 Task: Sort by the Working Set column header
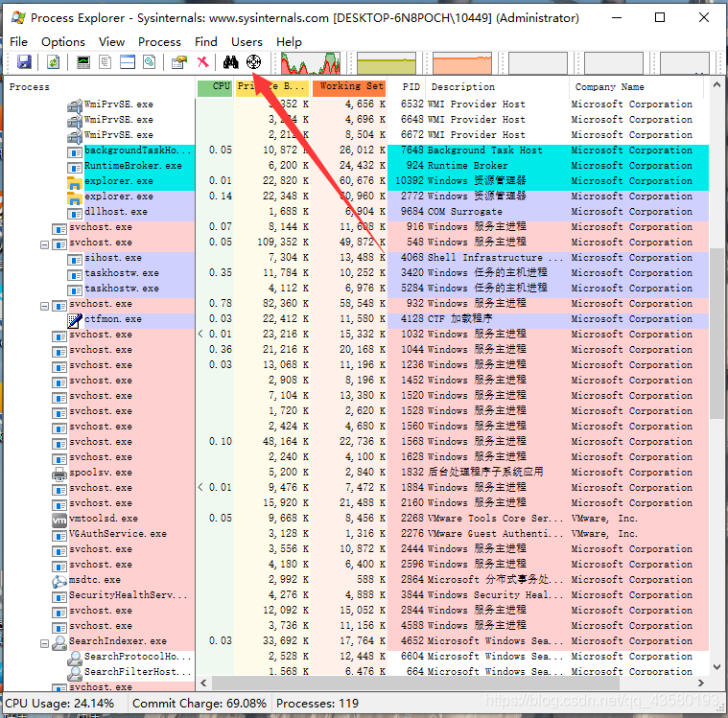349,87
